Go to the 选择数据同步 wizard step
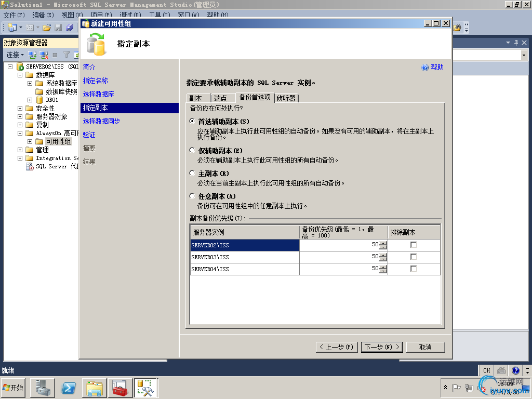532x399 pixels. pos(102,121)
